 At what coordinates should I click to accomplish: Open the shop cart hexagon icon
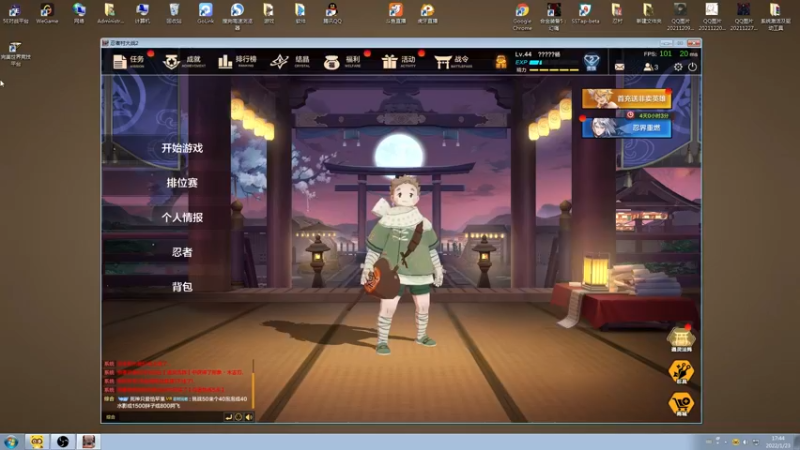681,404
